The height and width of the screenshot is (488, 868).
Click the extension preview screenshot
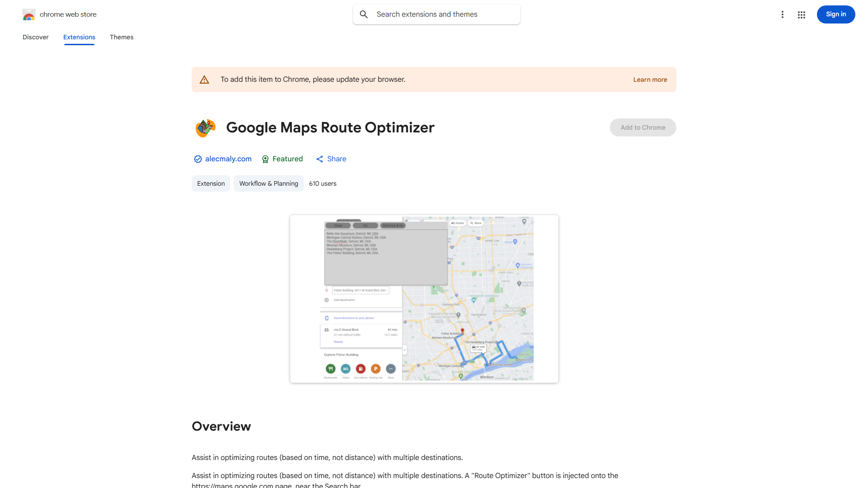point(424,299)
